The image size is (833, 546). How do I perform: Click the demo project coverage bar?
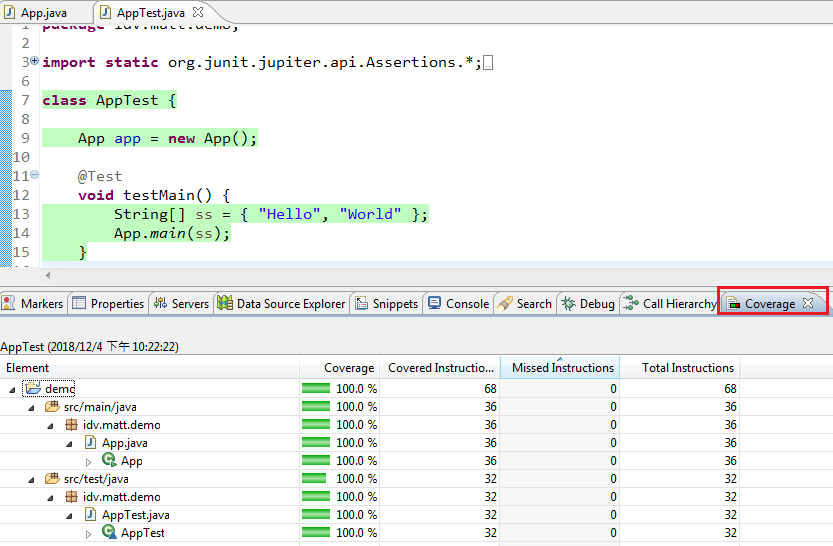[316, 389]
